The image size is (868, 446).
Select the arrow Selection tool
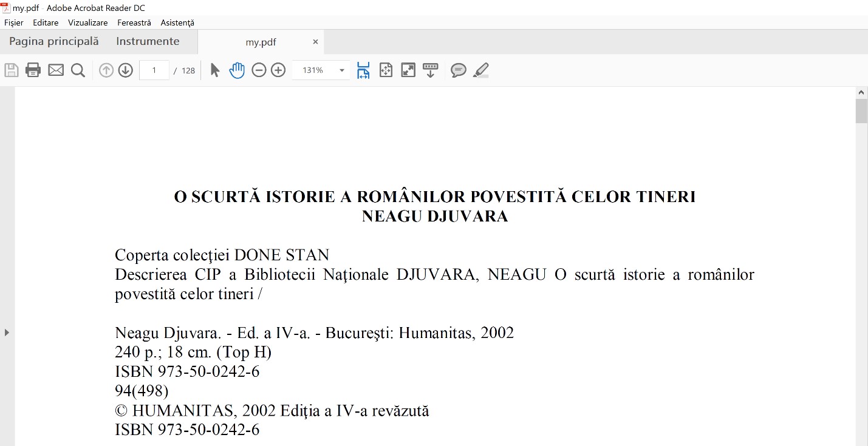(x=214, y=70)
